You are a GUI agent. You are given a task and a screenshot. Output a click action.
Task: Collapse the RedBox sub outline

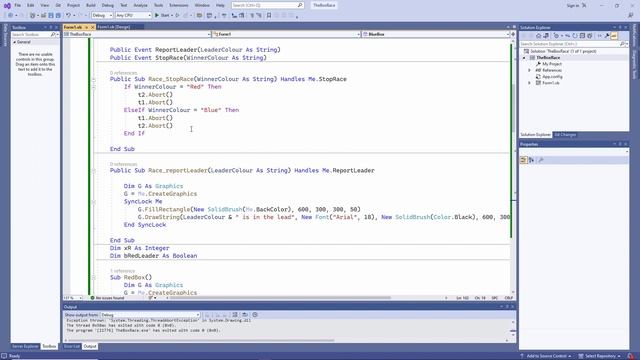[94, 278]
